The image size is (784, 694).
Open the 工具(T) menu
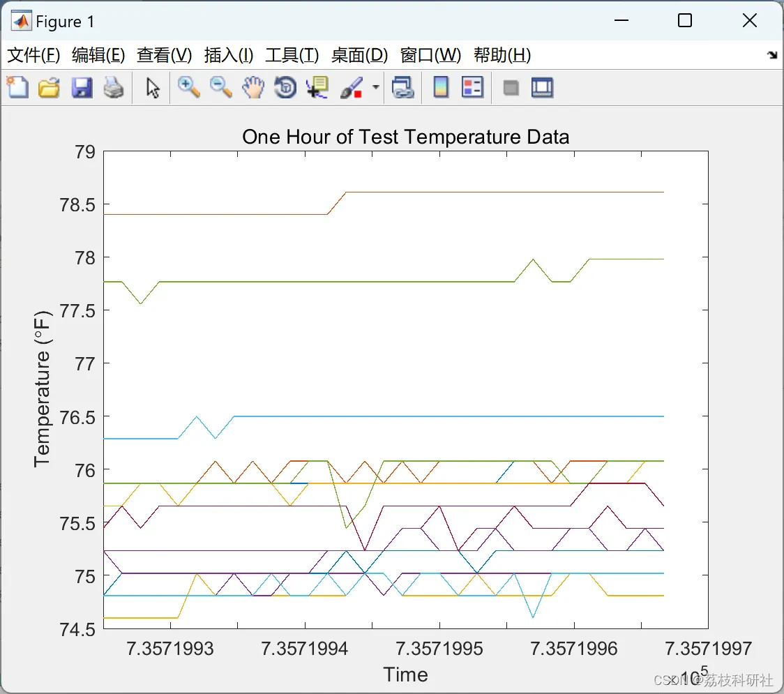[x=292, y=55]
